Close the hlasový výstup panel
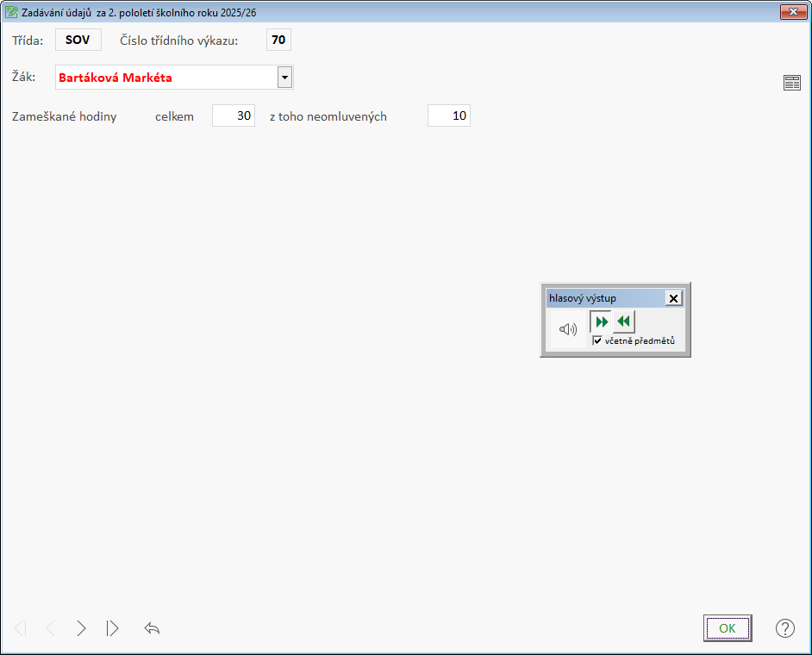Screen dimensions: 812x655 tap(674, 298)
